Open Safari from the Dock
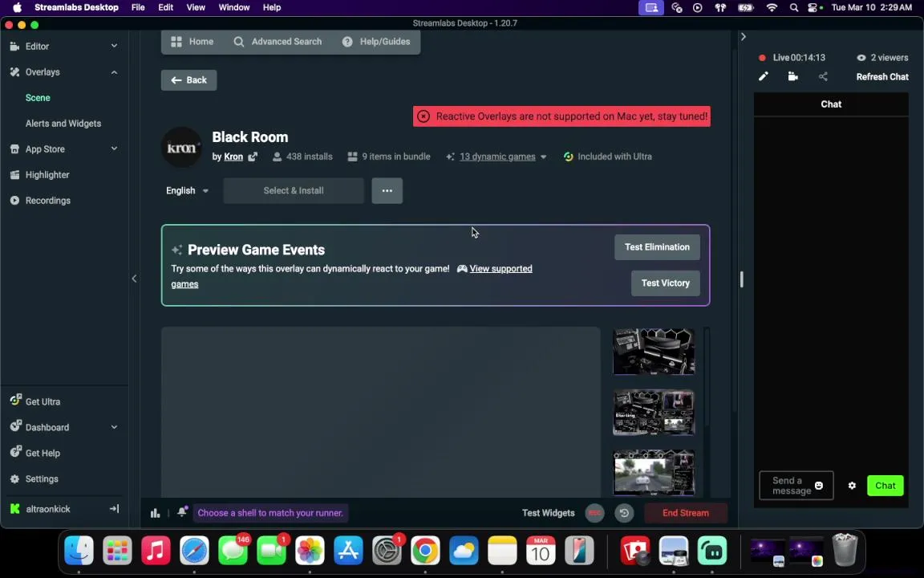 [194, 550]
